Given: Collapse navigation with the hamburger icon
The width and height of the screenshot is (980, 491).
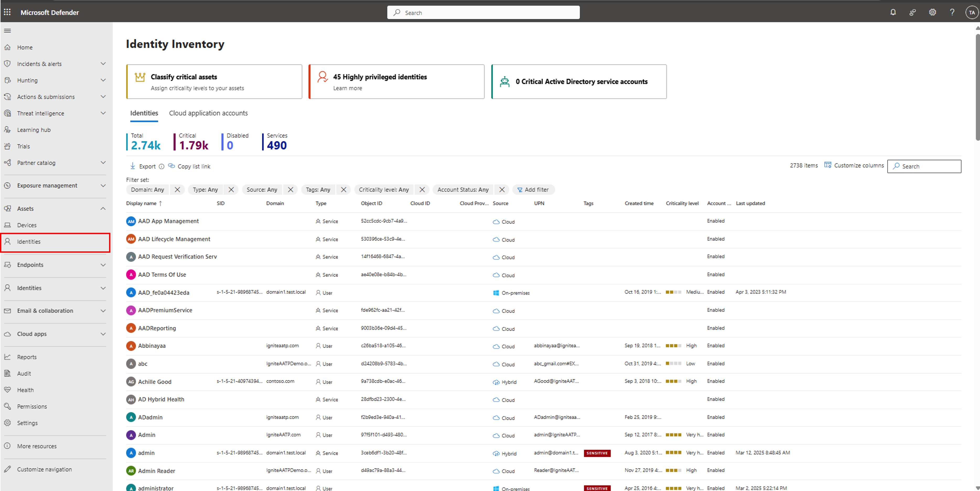Looking at the screenshot, I should click(x=7, y=31).
